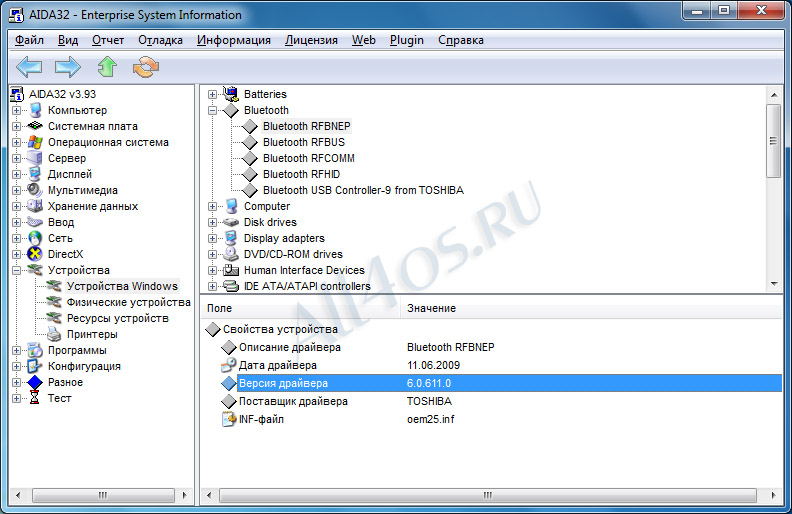792x514 pixels.
Task: Click the Display adapters category icon
Action: [x=231, y=238]
